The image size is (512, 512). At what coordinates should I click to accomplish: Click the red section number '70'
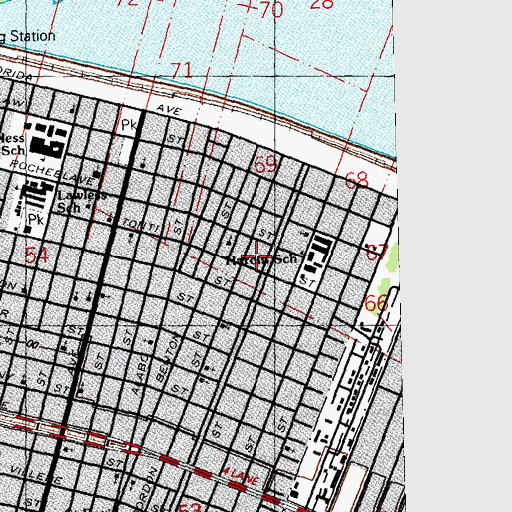[271, 9]
